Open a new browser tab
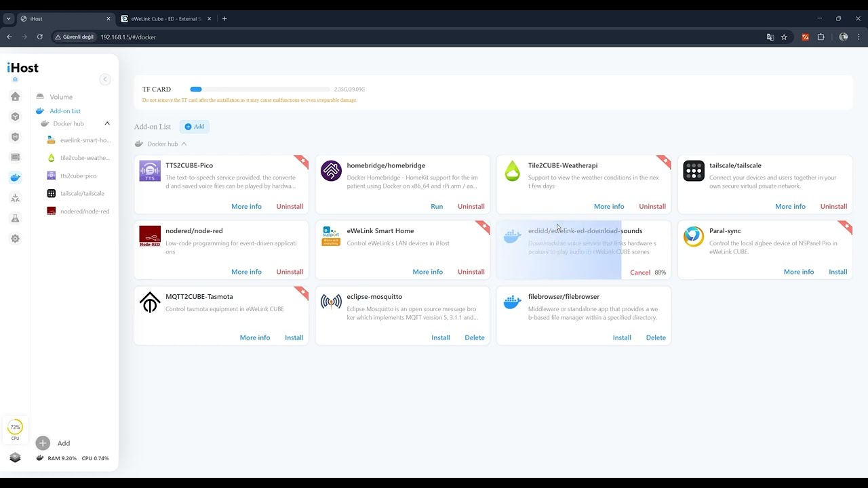Image resolution: width=868 pixels, height=488 pixels. [224, 19]
